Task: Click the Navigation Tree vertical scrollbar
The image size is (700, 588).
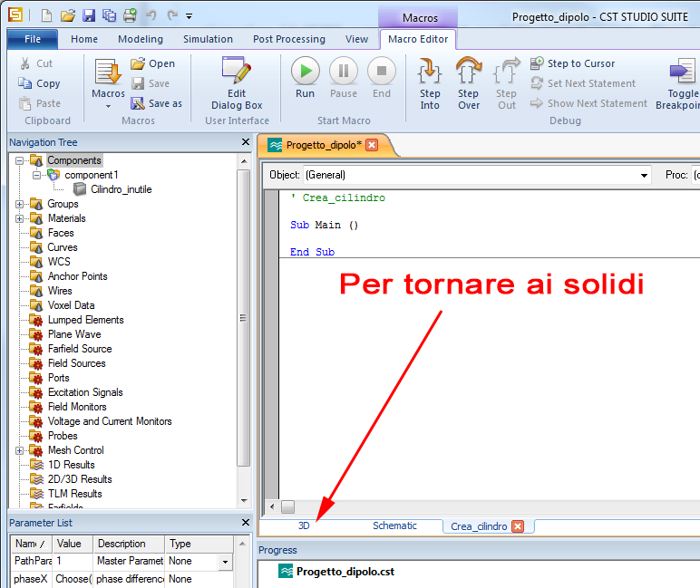Action: tap(243, 317)
